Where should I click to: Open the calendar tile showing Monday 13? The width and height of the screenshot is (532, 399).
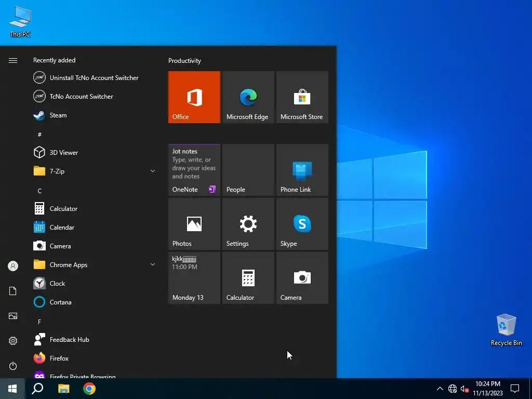[194, 278]
